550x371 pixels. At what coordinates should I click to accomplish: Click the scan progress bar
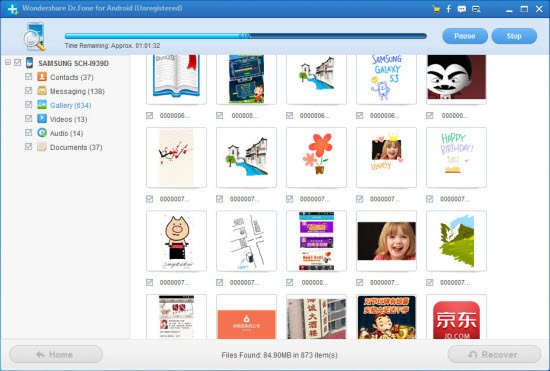tap(246, 36)
